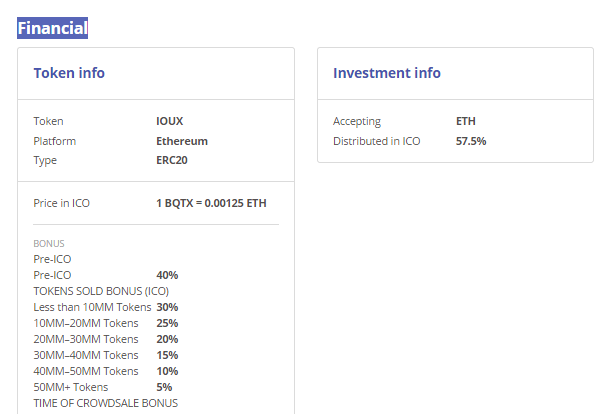Click the Investment info card title
The height and width of the screenshot is (414, 608).
click(x=387, y=73)
